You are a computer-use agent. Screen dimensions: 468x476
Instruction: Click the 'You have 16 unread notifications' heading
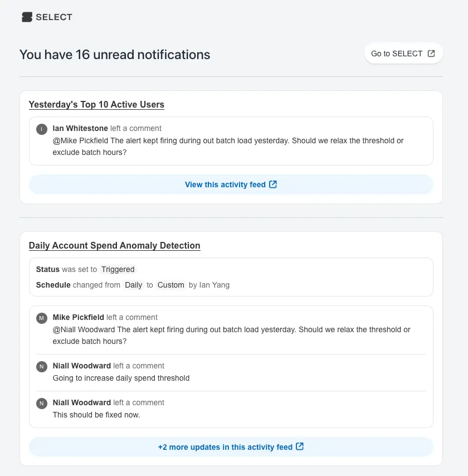pos(115,55)
